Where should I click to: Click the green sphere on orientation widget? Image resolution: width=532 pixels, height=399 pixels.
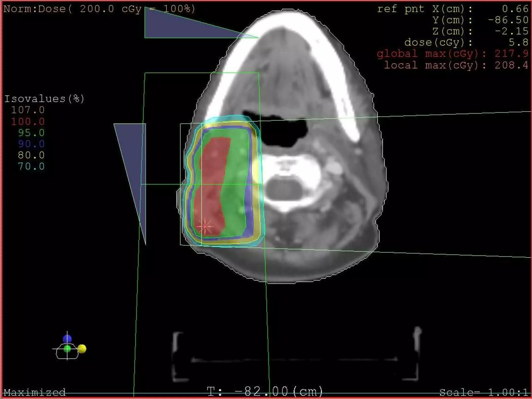click(x=67, y=349)
